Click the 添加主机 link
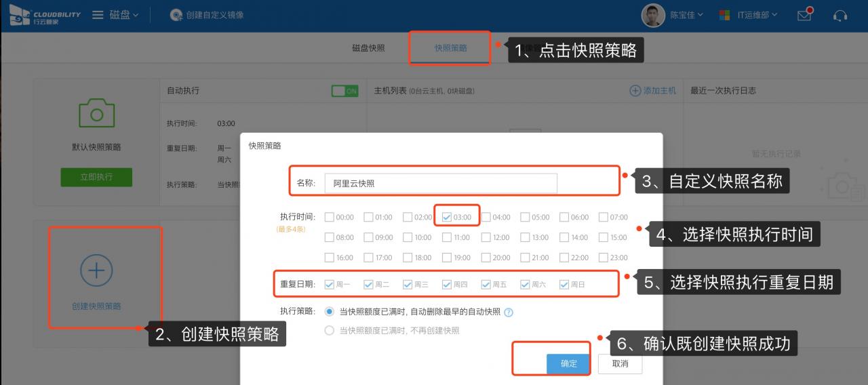Viewport: 868px width, 385px height. [660, 91]
